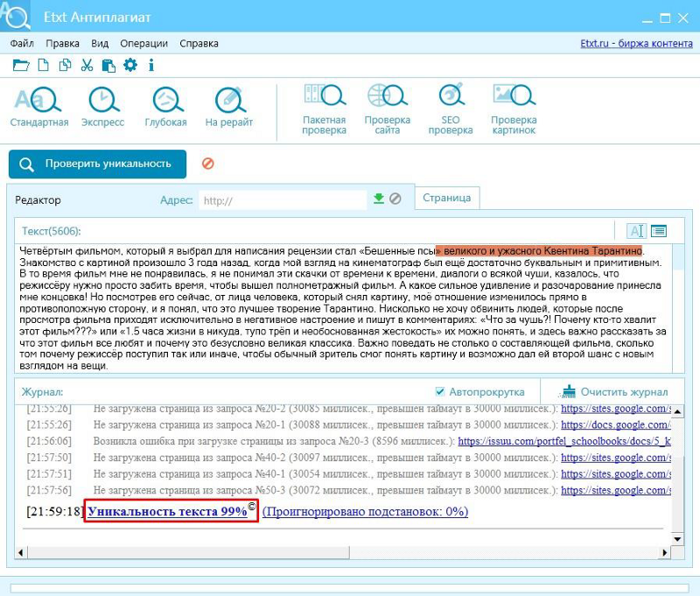The width and height of the screenshot is (700, 596).
Task: Start the Стандартная uniqueness check
Action: click(x=38, y=107)
